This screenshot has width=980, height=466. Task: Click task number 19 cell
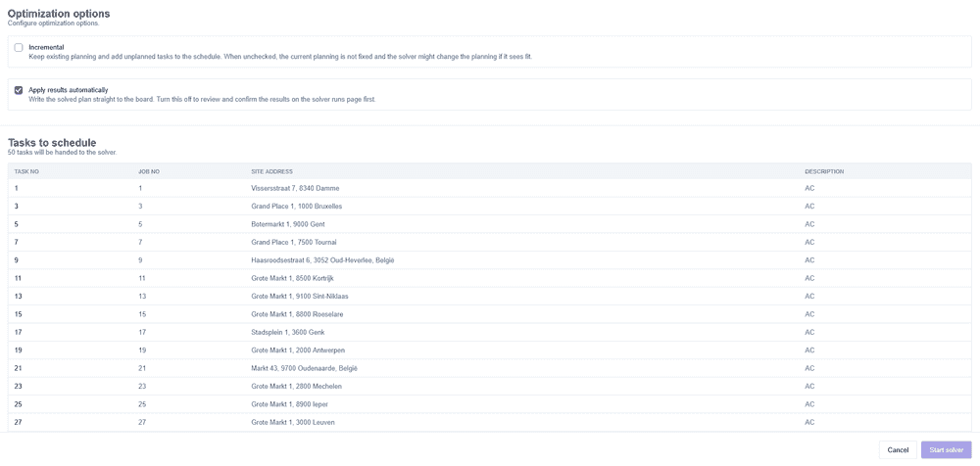tap(18, 350)
